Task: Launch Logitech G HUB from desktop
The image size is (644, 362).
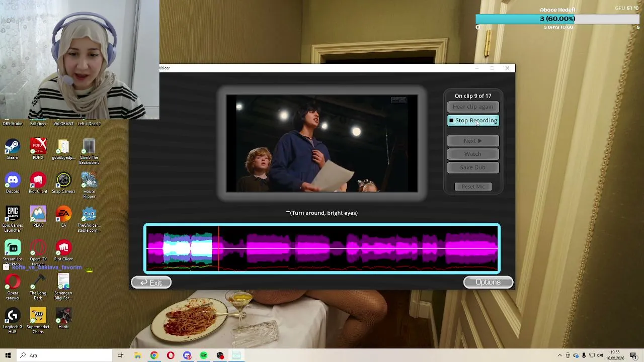Action: (x=13, y=320)
